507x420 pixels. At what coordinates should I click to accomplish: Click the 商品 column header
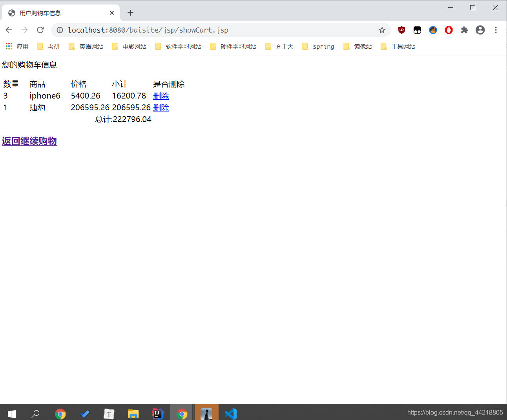coord(37,84)
